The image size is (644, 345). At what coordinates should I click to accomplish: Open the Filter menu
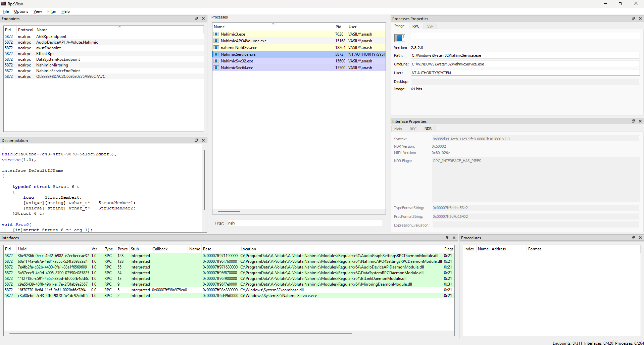(52, 11)
